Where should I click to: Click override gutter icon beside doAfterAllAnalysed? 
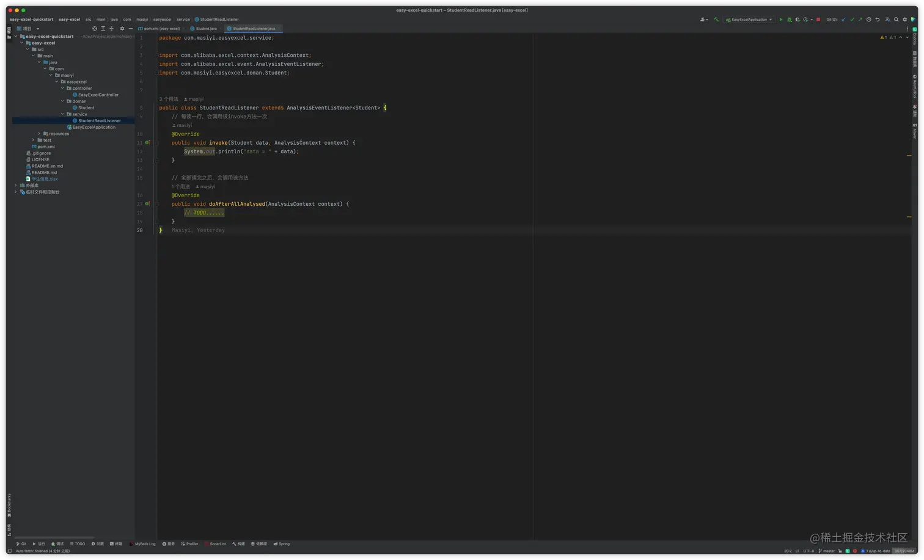click(147, 204)
